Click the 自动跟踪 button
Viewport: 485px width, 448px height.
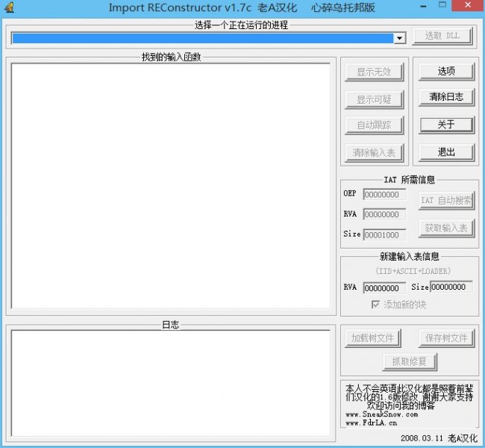(x=374, y=125)
